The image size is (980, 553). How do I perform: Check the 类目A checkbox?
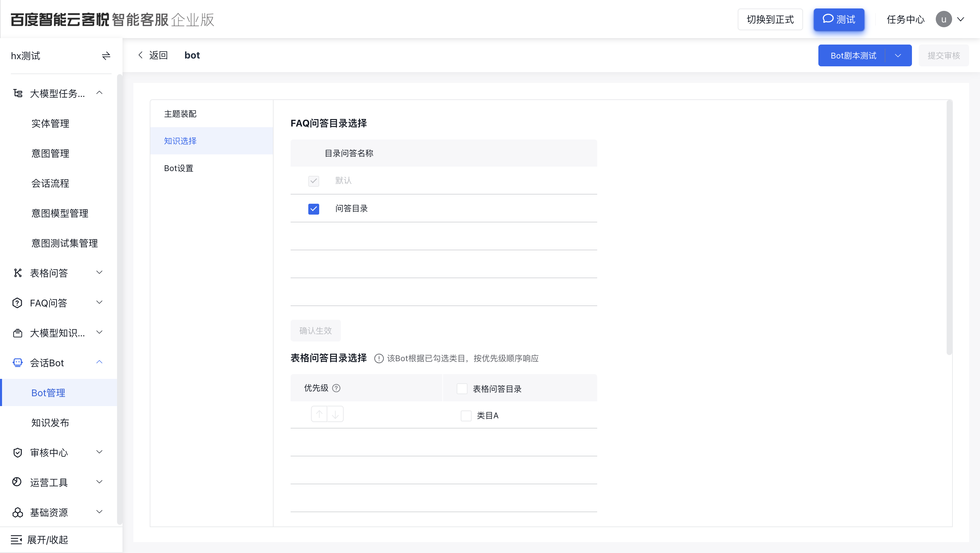466,415
